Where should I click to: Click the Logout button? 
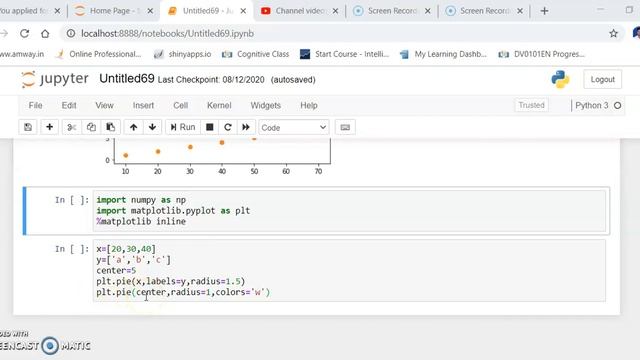pos(602,80)
